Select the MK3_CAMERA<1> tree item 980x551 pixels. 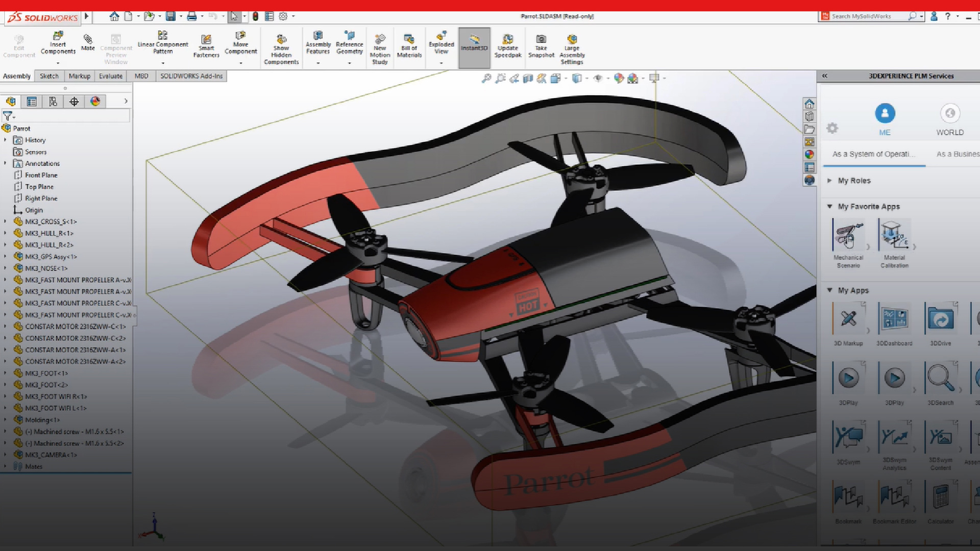[51, 455]
